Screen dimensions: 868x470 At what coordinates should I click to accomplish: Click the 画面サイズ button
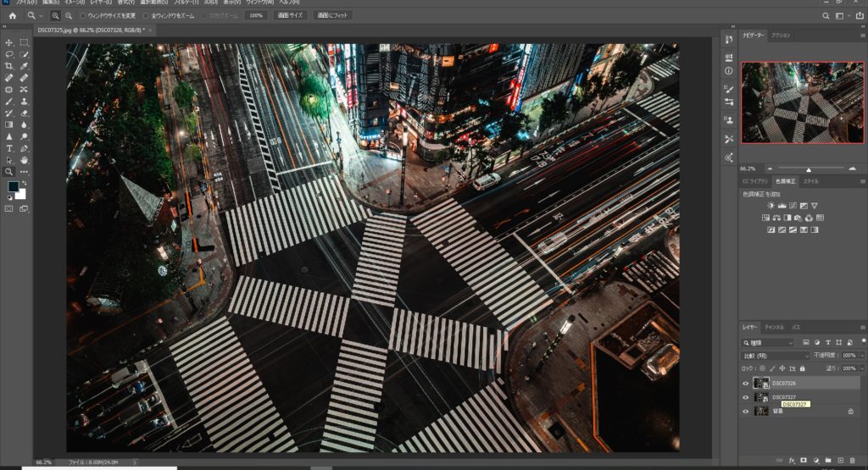290,15
